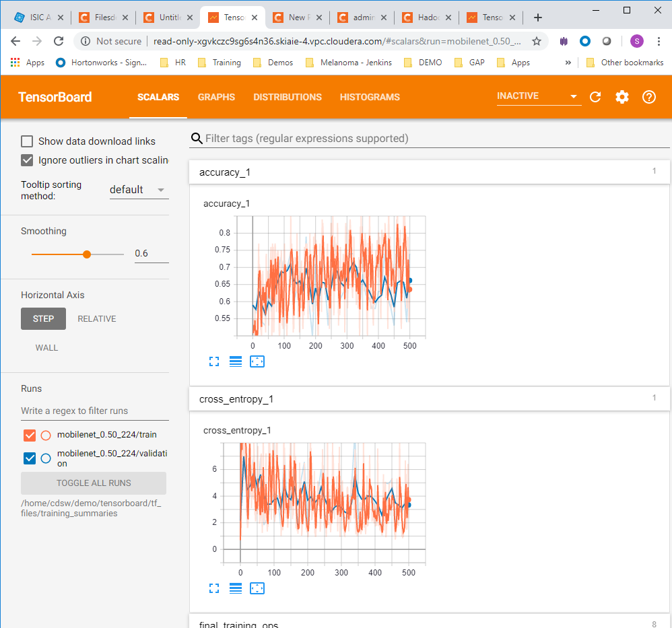Set horizontal axis to WALL
The width and height of the screenshot is (672, 628).
(x=46, y=348)
